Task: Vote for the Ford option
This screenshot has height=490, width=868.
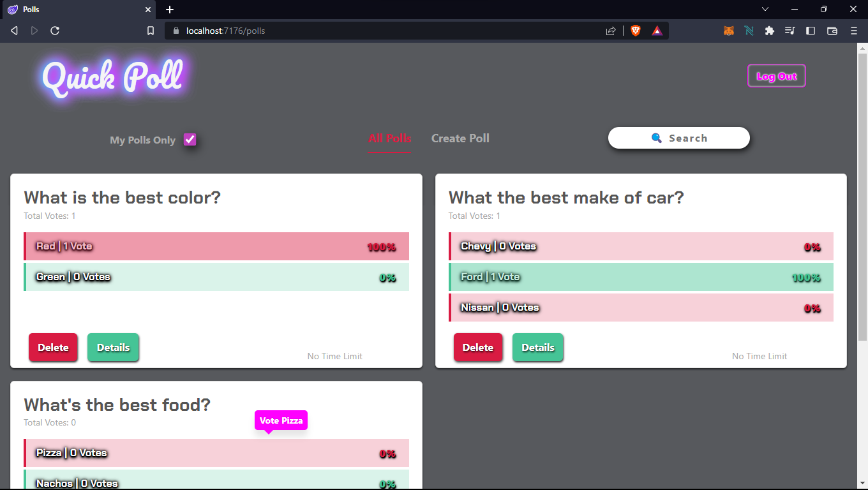Action: click(641, 277)
